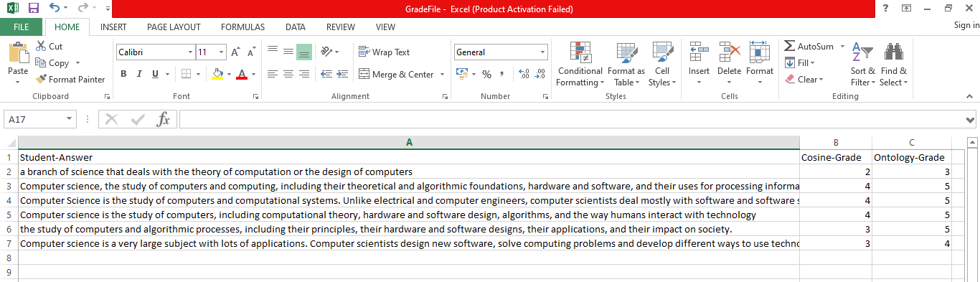Expand the formula bar chevron
Screen dimensions: 980x282
point(971,119)
